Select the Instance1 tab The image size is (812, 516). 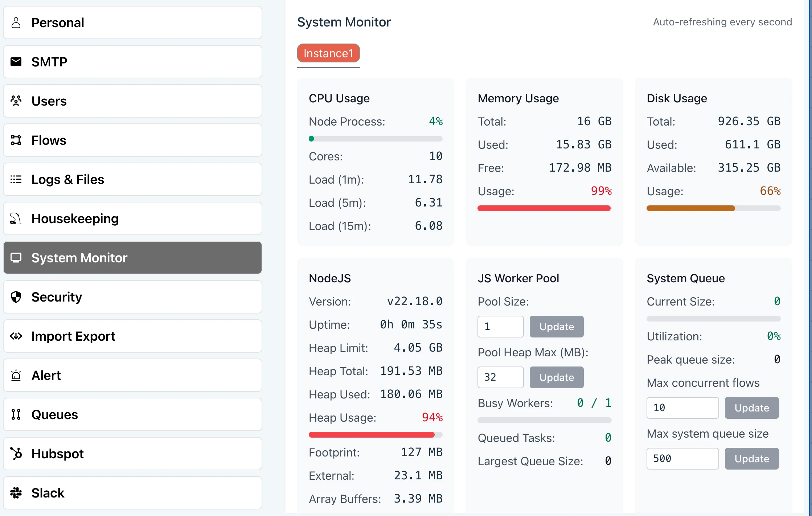[x=328, y=53]
